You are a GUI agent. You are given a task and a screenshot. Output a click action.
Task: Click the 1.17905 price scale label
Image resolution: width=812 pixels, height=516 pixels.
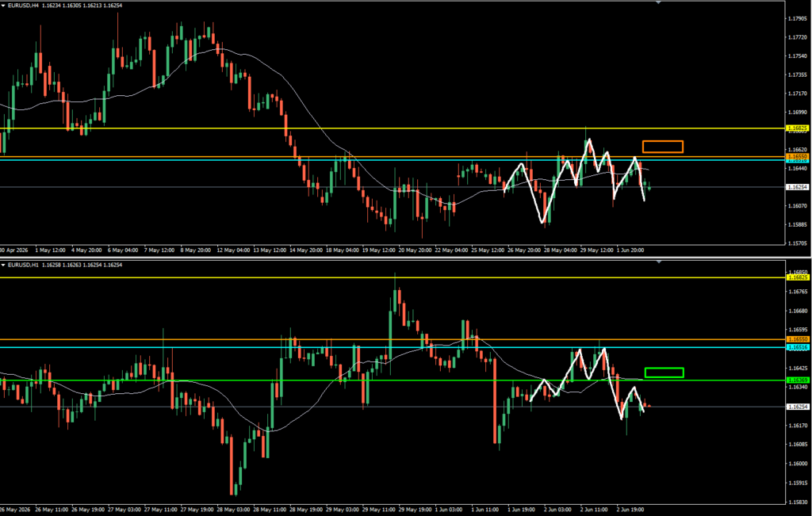pos(798,19)
